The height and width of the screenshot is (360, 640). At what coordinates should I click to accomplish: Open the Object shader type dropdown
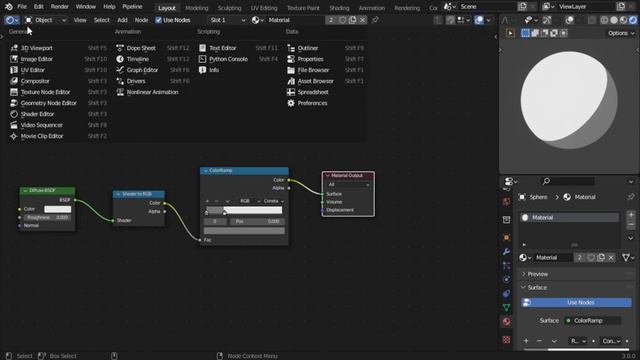pyautogui.click(x=45, y=20)
